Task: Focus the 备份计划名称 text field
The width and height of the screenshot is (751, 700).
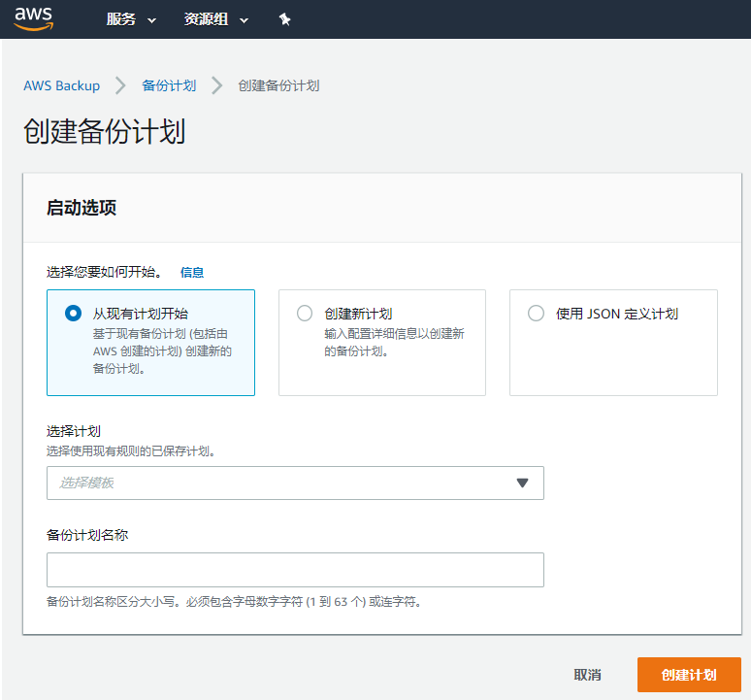Action: [295, 570]
